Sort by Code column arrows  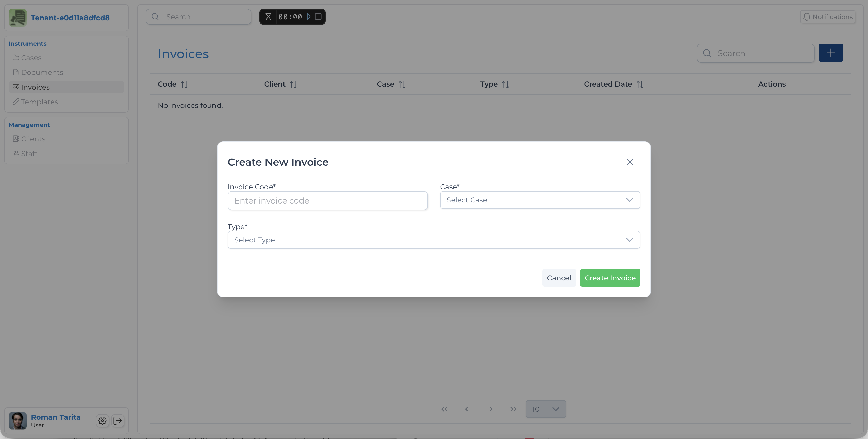pos(184,85)
